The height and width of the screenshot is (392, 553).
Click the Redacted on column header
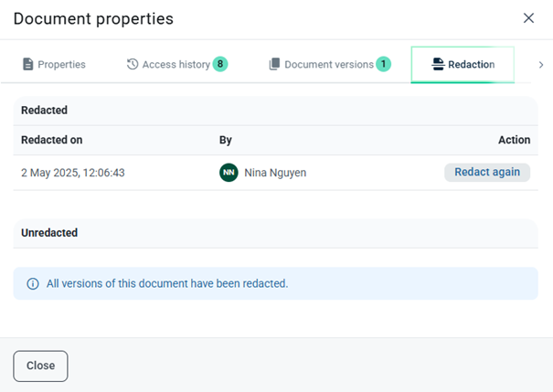52,140
